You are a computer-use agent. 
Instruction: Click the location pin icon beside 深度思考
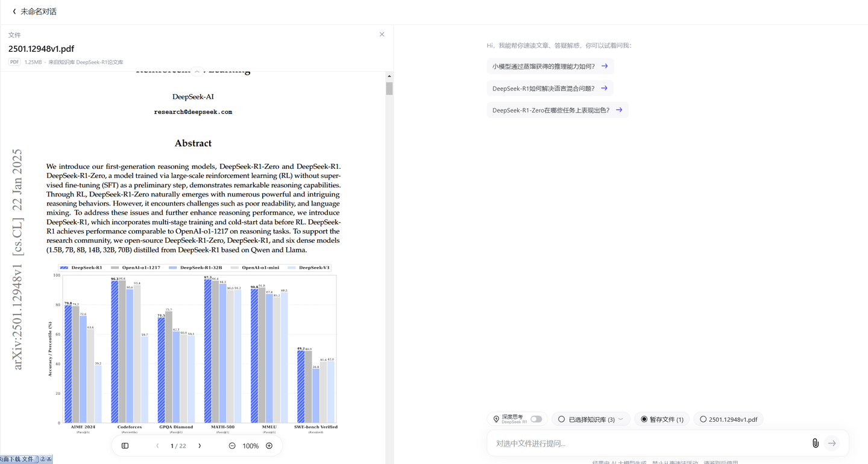[496, 419]
